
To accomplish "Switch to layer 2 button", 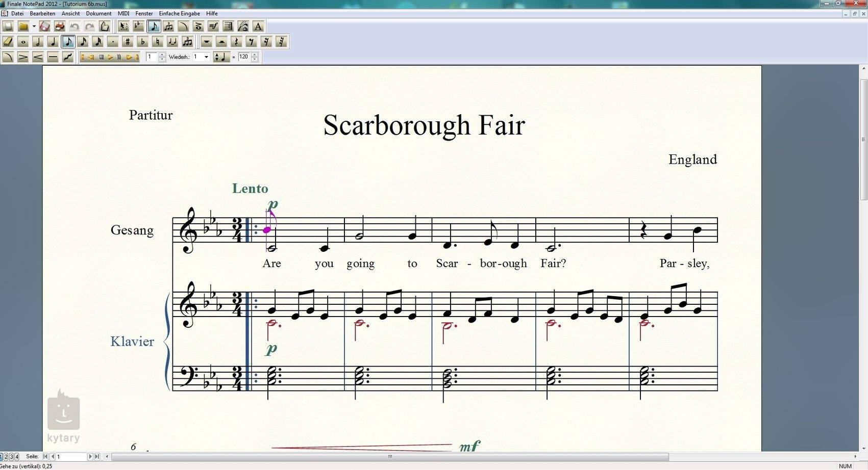I will [6, 457].
